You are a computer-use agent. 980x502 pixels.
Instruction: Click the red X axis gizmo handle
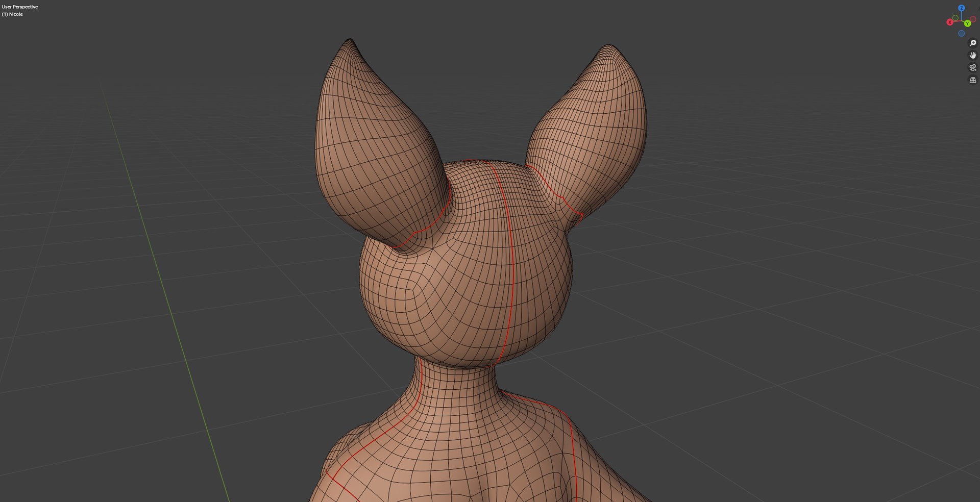click(950, 22)
